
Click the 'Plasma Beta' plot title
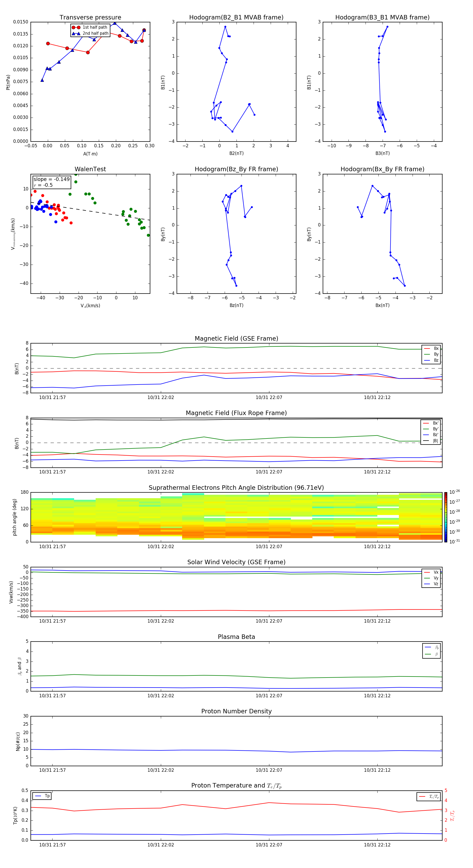[x=236, y=637]
